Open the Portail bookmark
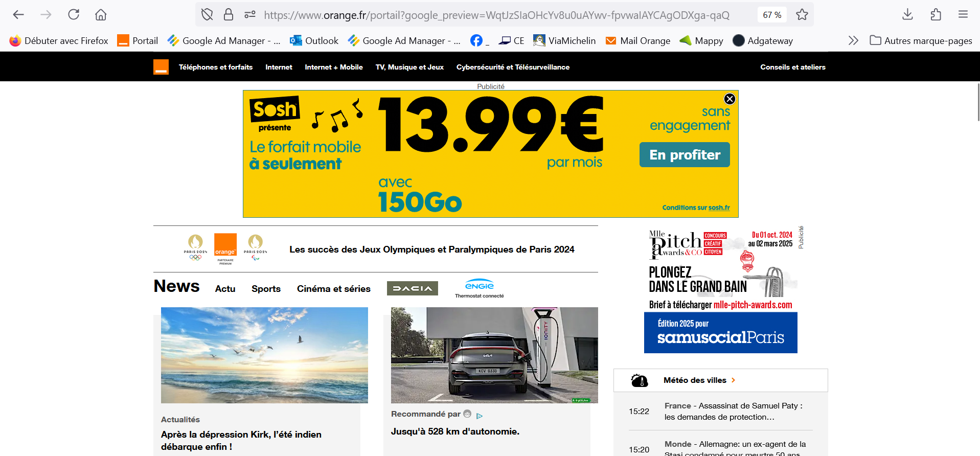 click(x=138, y=40)
